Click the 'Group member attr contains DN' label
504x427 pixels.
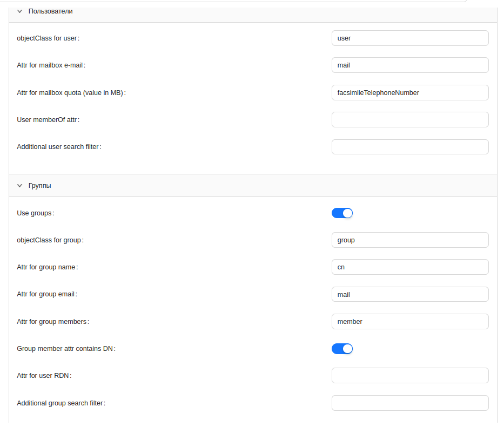coord(65,349)
